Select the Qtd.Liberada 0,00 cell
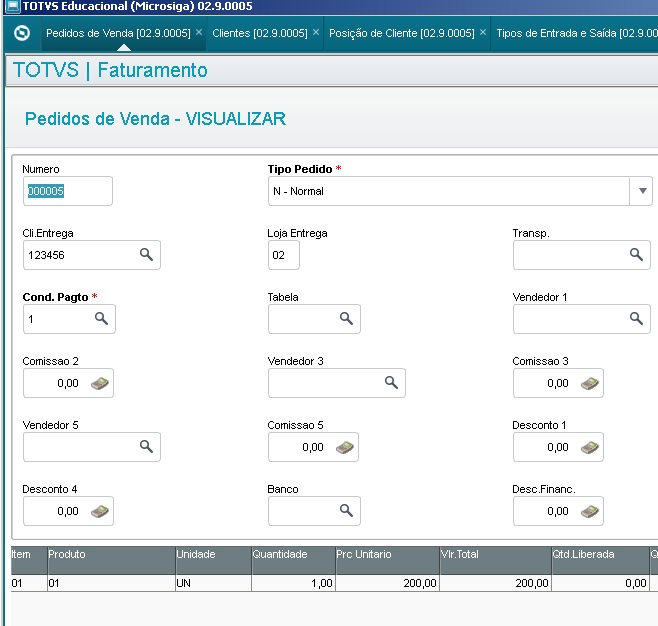This screenshot has height=626, width=658. click(x=600, y=583)
